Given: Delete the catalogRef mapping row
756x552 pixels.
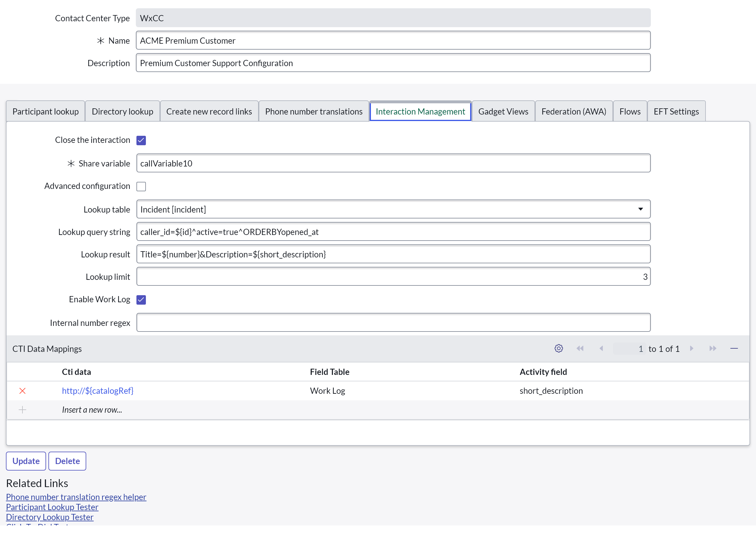Looking at the screenshot, I should pos(22,391).
